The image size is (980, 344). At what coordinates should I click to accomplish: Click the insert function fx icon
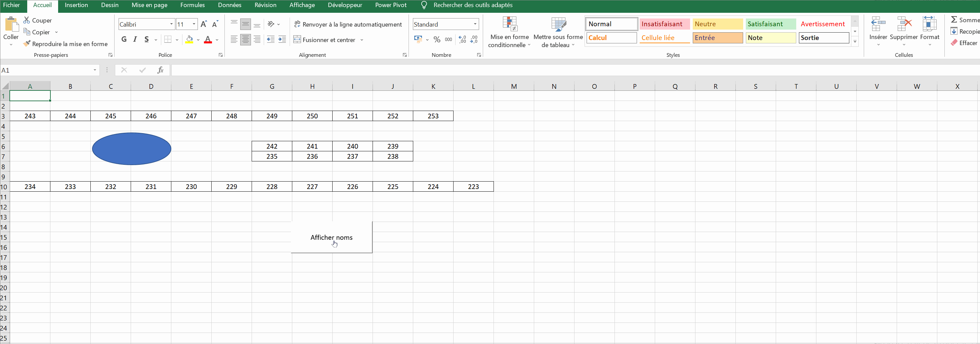click(161, 70)
